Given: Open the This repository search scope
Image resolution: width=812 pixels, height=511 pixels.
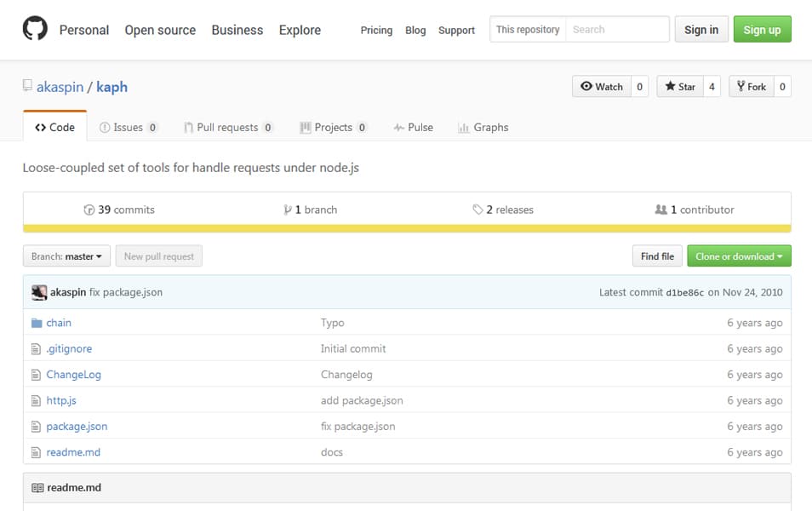Looking at the screenshot, I should [x=528, y=30].
